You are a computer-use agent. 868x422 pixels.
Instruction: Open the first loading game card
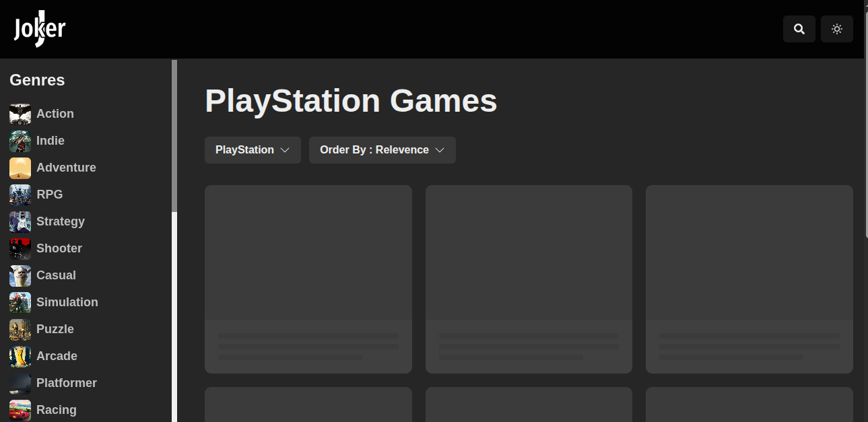pyautogui.click(x=308, y=279)
